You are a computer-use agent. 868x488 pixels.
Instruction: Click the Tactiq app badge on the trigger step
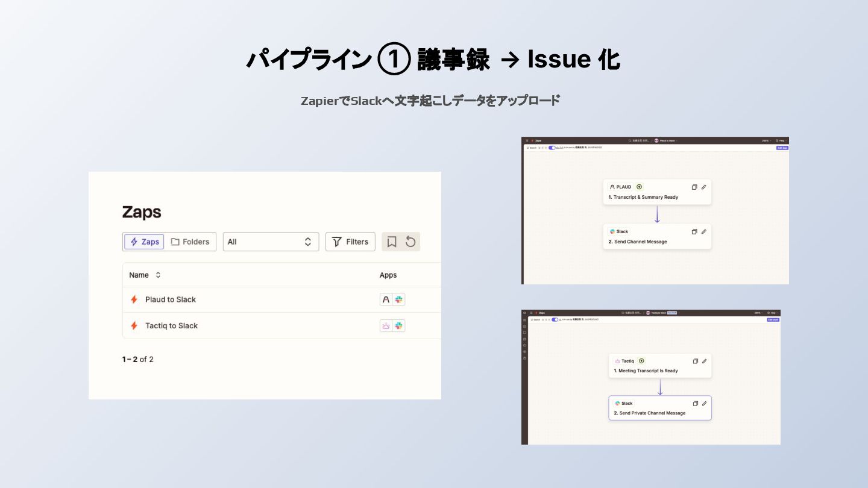[624, 361]
